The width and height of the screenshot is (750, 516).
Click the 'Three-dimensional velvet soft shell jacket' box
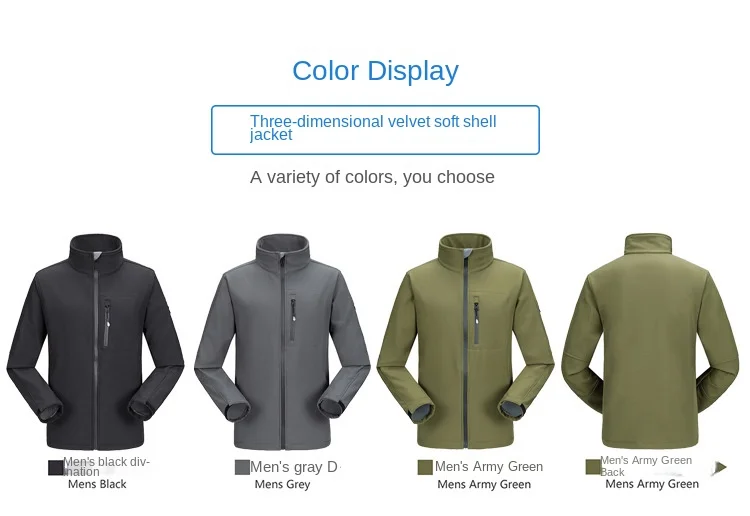click(x=375, y=130)
